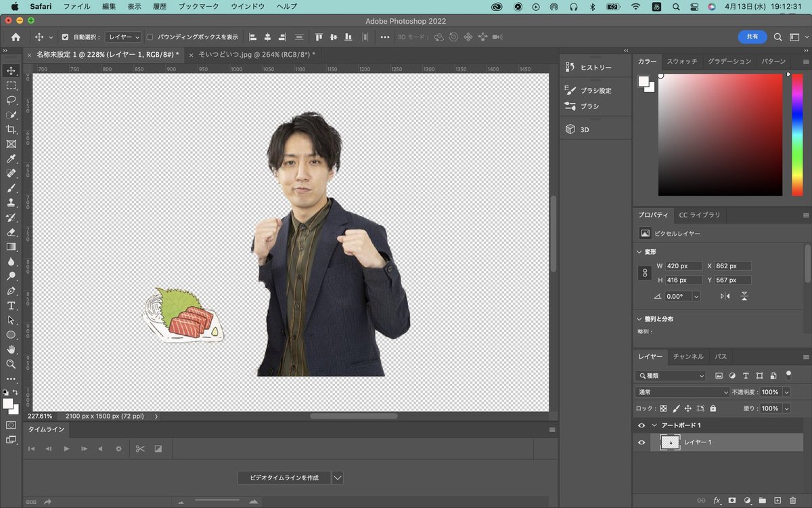
Task: Enable バウンディングボックスを表示 checkbox
Action: [x=150, y=37]
